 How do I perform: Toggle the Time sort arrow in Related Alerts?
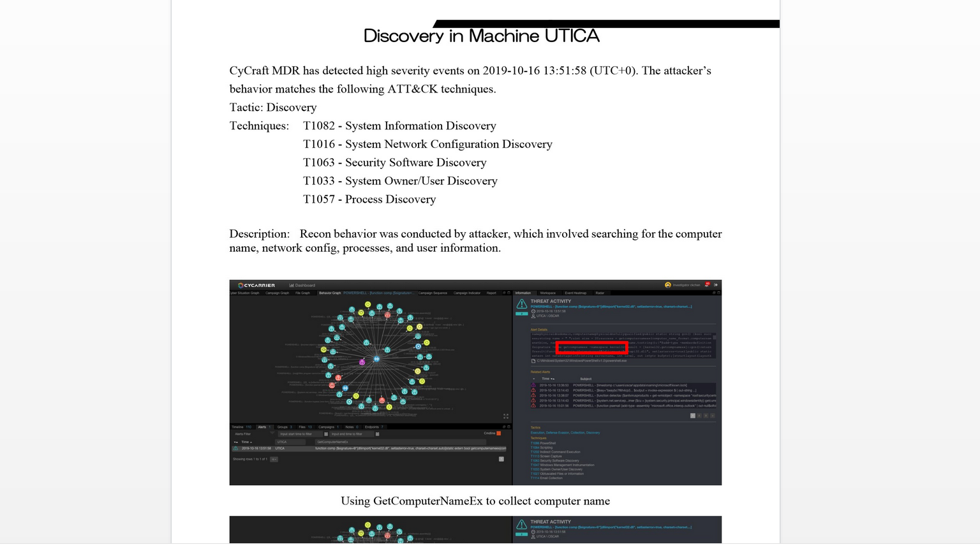click(553, 379)
